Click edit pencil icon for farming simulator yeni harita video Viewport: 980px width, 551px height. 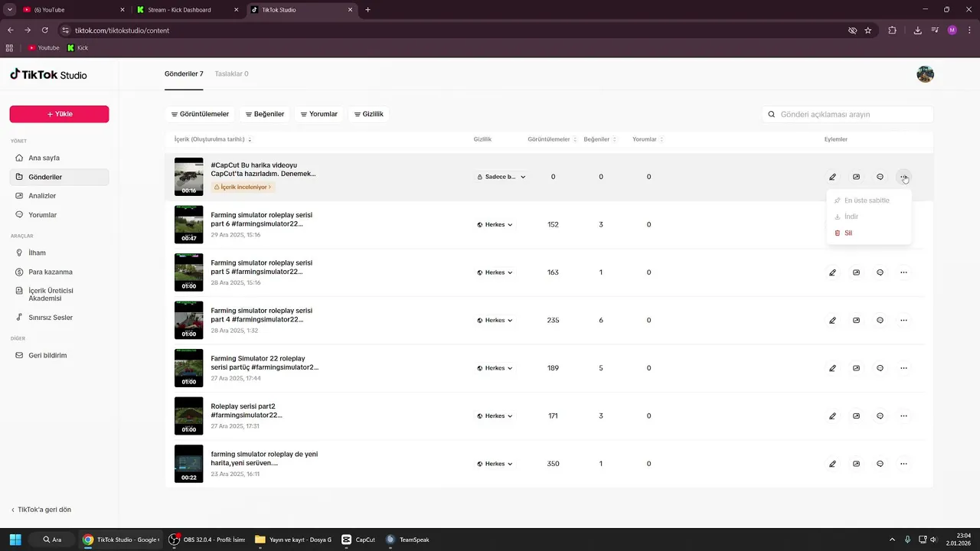point(832,464)
